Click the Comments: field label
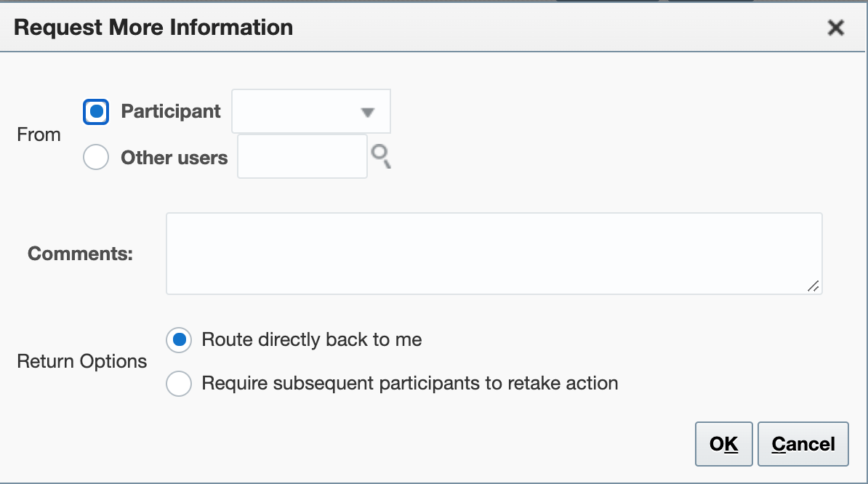 (x=80, y=254)
